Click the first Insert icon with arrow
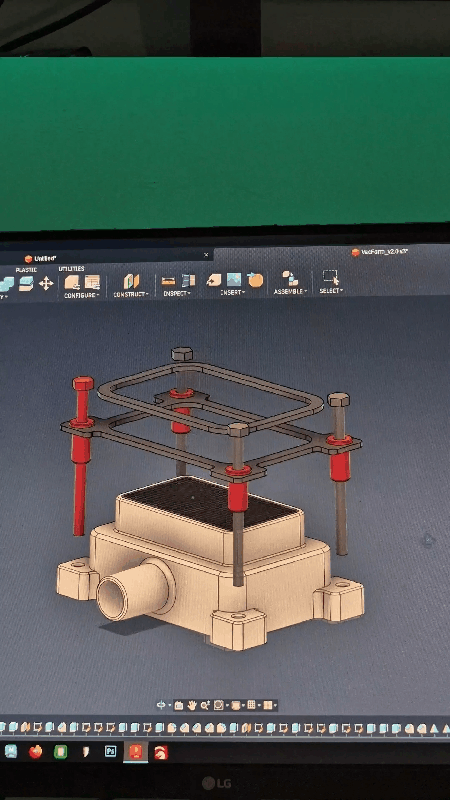Screen dimensions: 450x800 click(214, 280)
